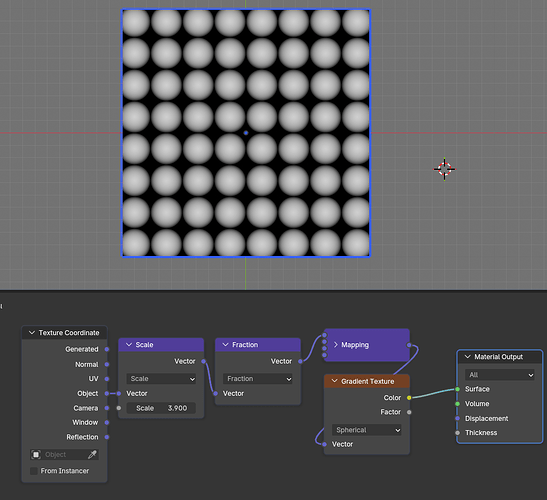
Task: Collapse the Gradient Texture node
Action: (x=334, y=381)
